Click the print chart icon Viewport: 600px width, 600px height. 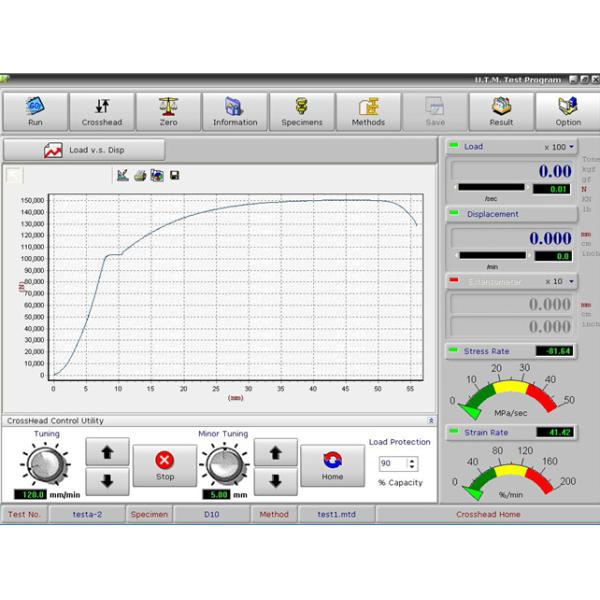[140, 176]
